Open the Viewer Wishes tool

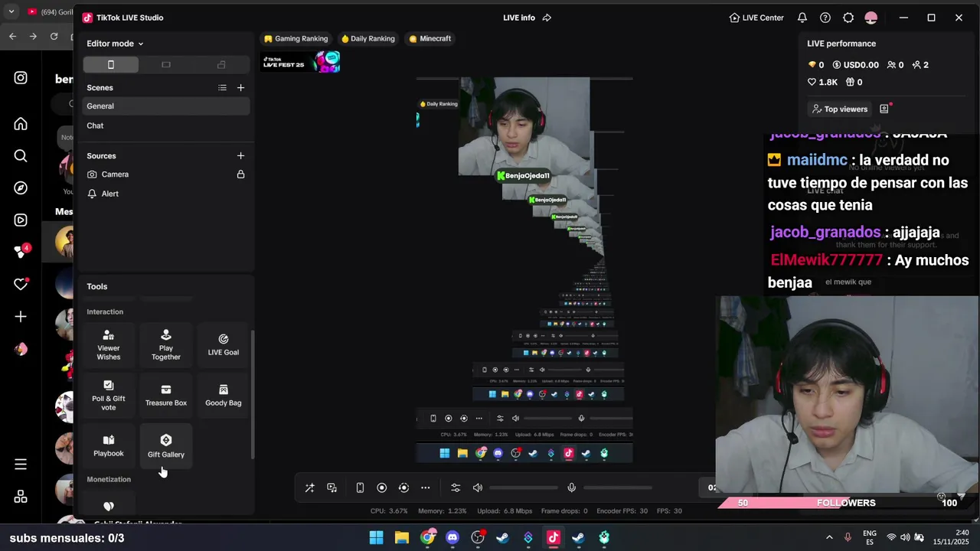(x=109, y=344)
